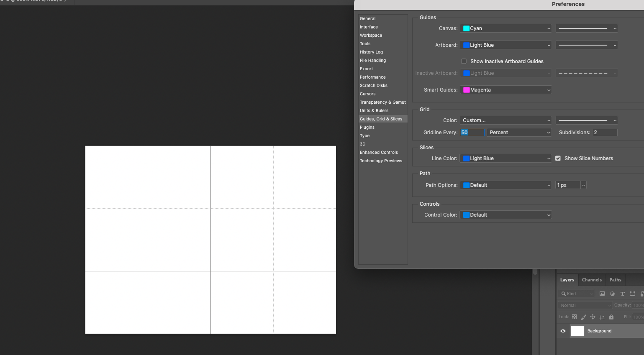644x355 pixels.
Task: Uncheck Show Slice Numbers
Action: point(558,158)
